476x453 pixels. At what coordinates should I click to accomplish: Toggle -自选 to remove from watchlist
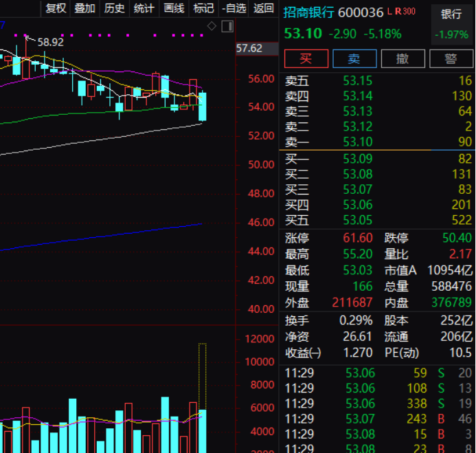[234, 8]
